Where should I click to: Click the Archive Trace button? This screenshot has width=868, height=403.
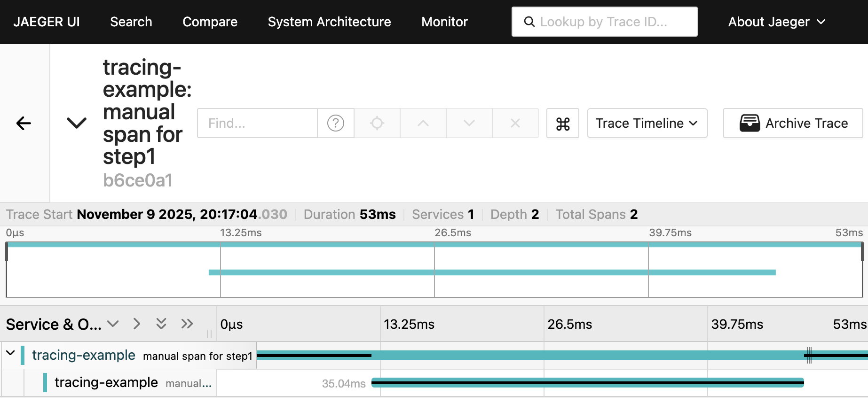point(793,123)
